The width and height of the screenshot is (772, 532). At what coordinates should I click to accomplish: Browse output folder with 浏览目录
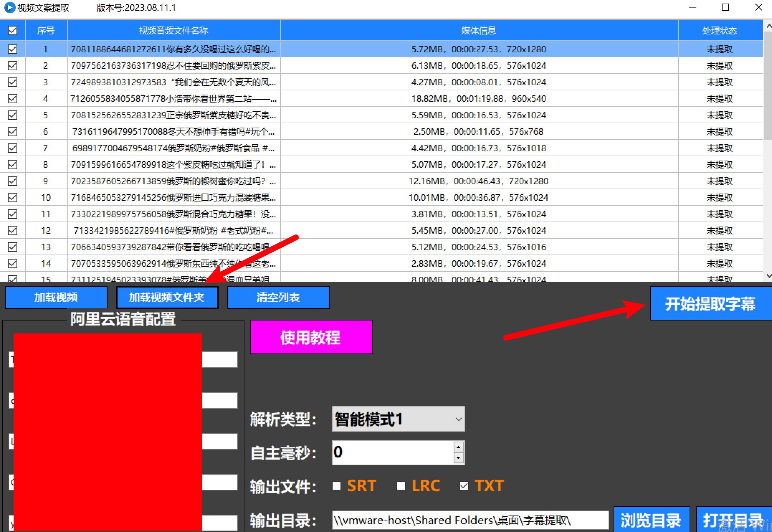point(652,518)
